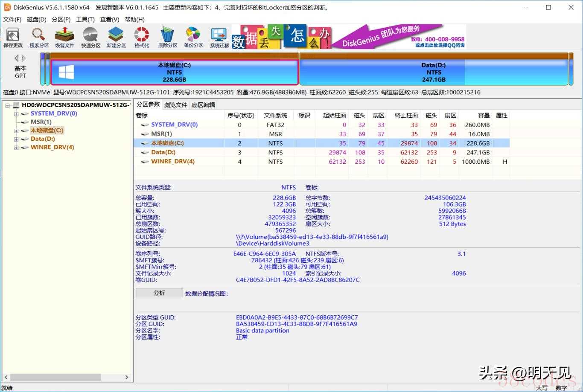Switch to the 分区参数 tab
This screenshot has width=583, height=392.
(148, 105)
